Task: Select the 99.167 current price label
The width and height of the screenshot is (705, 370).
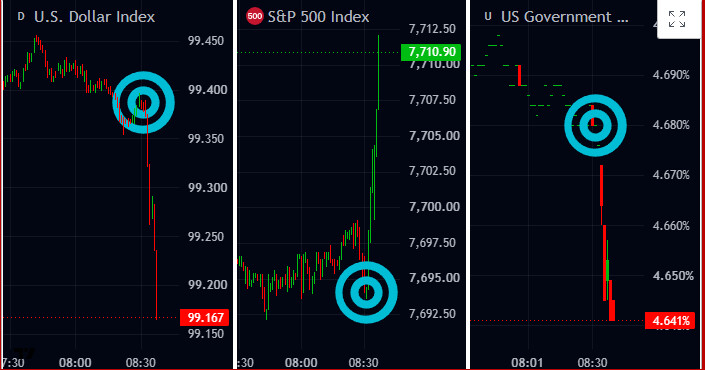Action: [x=205, y=317]
